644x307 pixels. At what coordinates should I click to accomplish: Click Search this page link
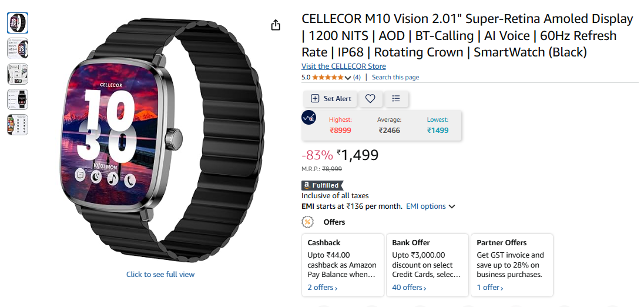tap(395, 77)
